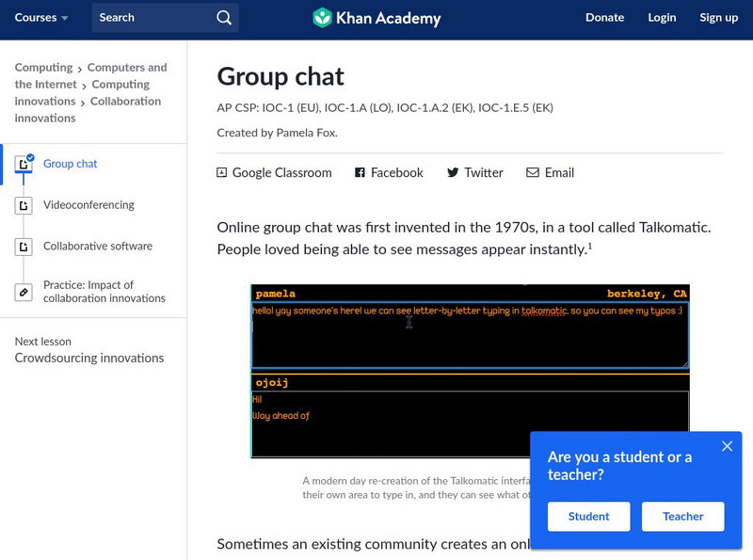Choose Teacher in the popup
The width and height of the screenshot is (753, 560).
pyautogui.click(x=683, y=517)
